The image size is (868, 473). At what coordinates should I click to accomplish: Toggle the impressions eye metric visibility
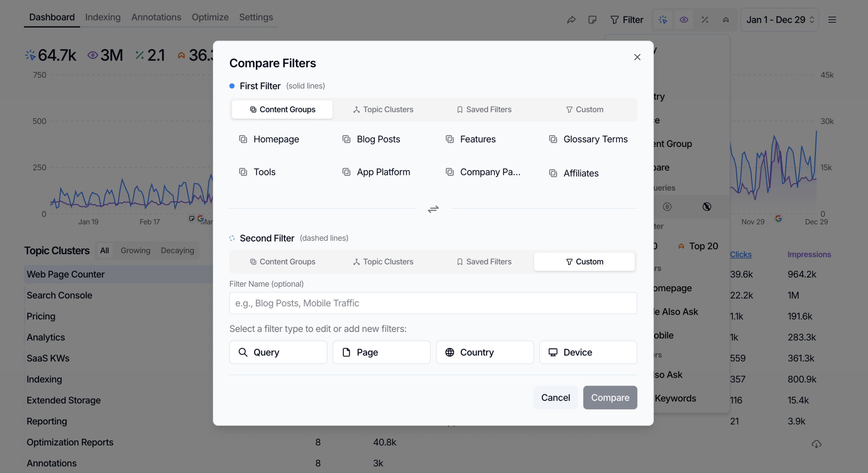coord(684,20)
